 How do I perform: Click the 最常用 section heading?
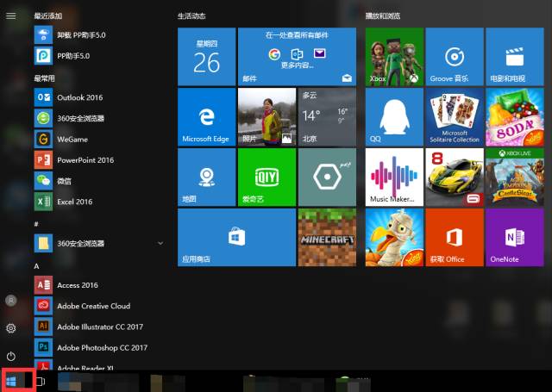tap(44, 78)
